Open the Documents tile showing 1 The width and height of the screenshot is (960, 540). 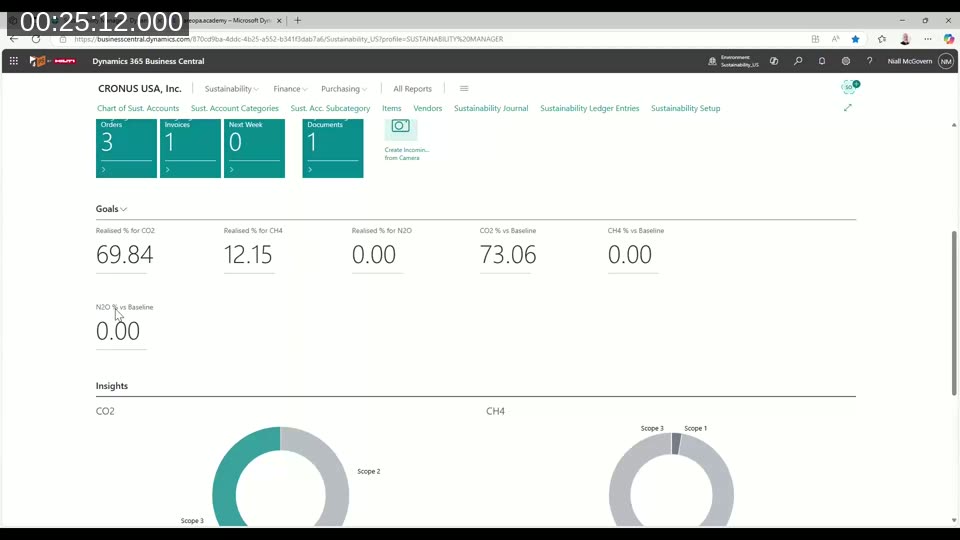click(333, 148)
